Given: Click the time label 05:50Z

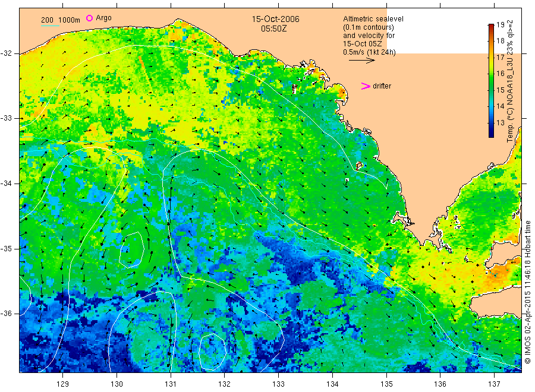Looking at the screenshot, I should (x=273, y=29).
